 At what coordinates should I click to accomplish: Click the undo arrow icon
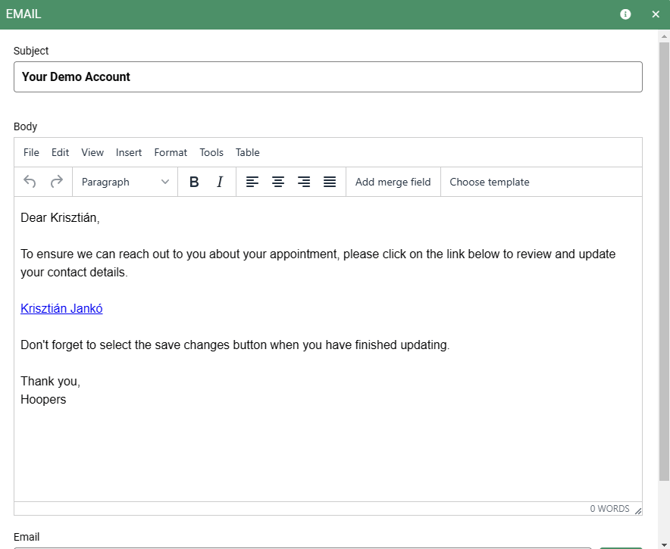point(30,182)
